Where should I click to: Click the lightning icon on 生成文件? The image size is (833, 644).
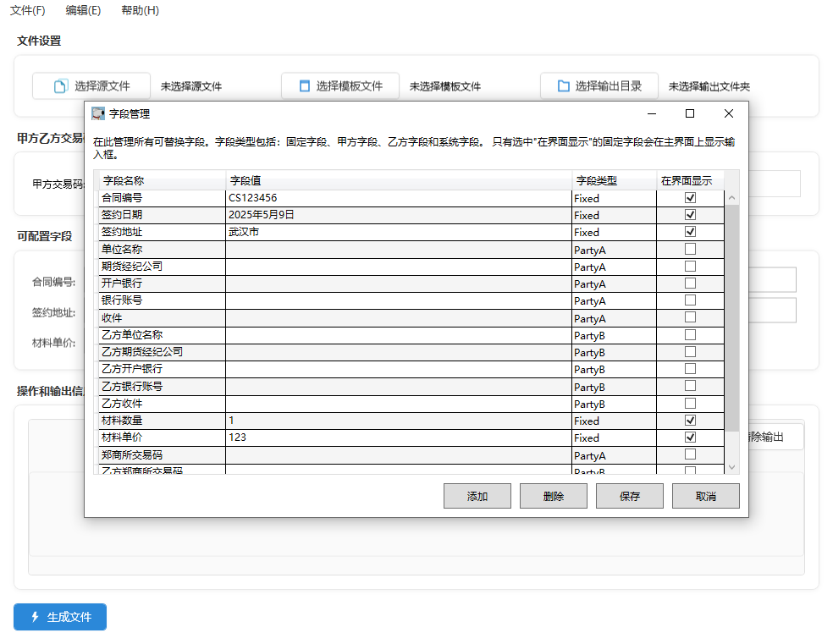(x=35, y=617)
